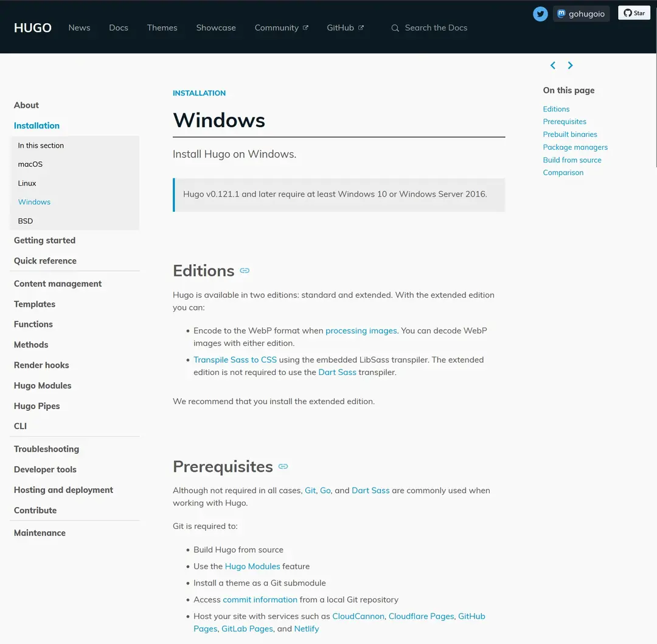Click the Search the Docs input field
657x644 pixels.
[436, 28]
